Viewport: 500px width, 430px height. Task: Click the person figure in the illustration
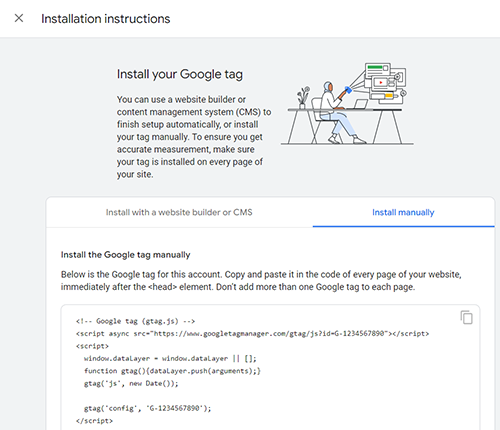coord(336,112)
